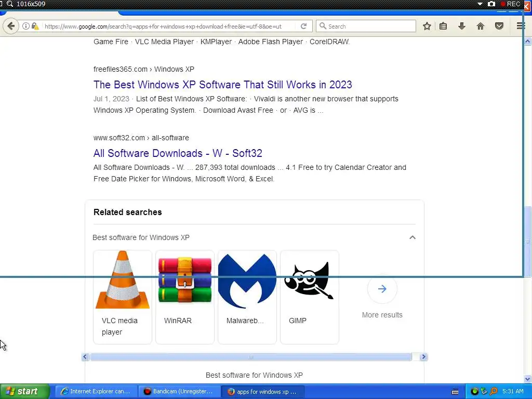
Task: Click Bandicam REC record button
Action: (x=511, y=4)
